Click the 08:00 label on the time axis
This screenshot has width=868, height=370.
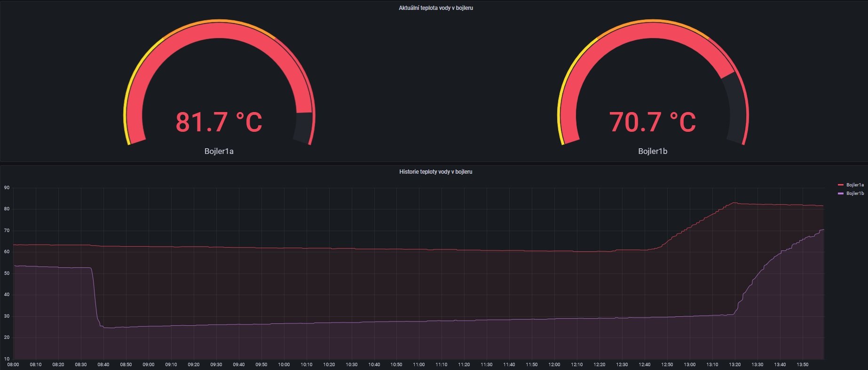[13, 365]
